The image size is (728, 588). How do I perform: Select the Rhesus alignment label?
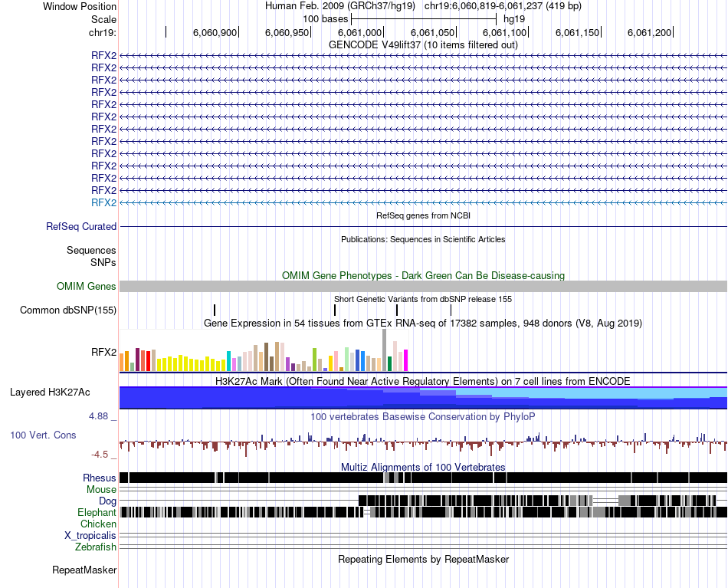pyautogui.click(x=100, y=478)
